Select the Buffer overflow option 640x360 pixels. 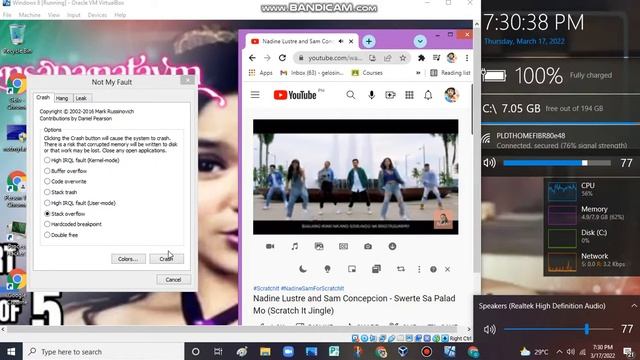47,171
